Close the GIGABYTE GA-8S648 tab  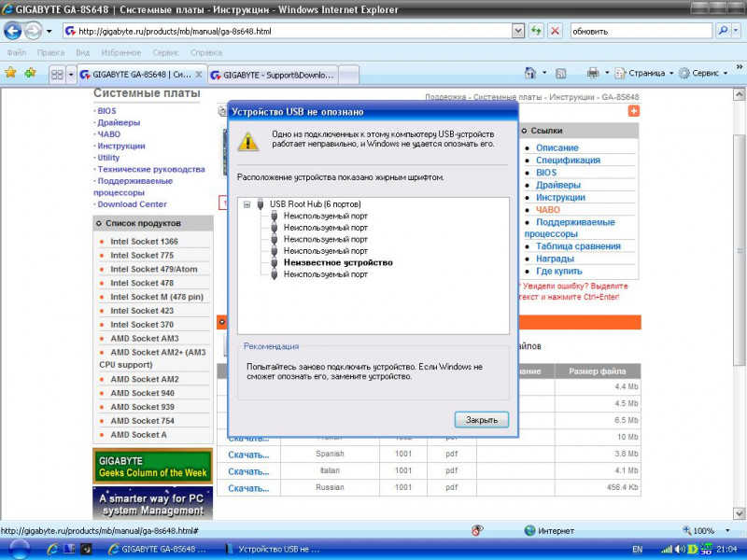point(199,75)
